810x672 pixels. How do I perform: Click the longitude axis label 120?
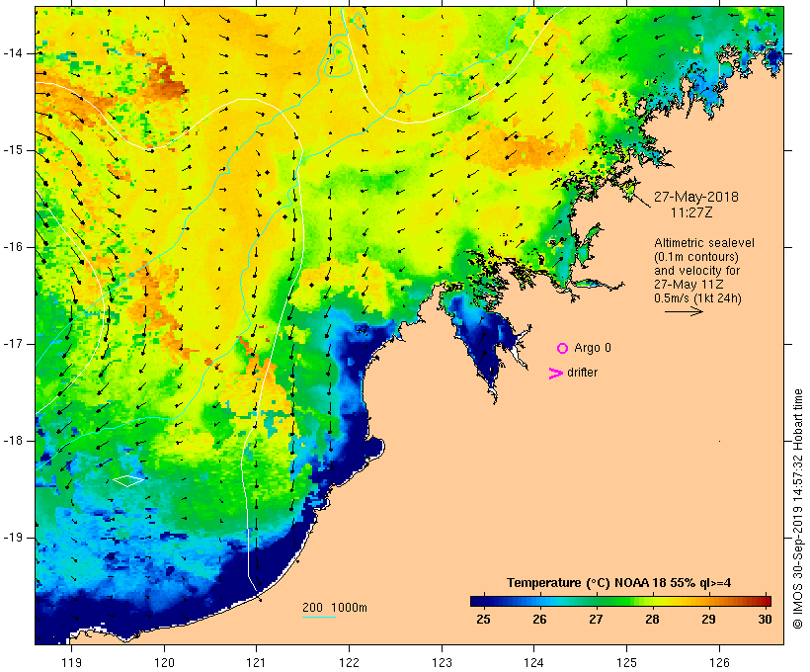[x=164, y=662]
